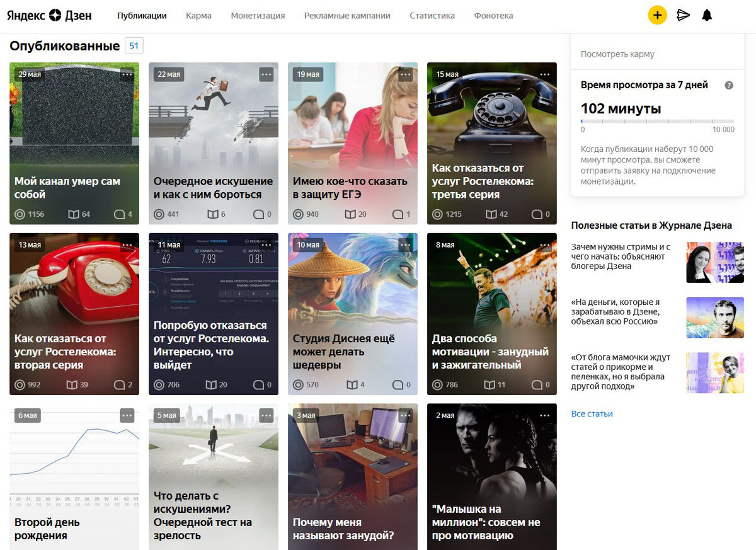This screenshot has height=550, width=756.
Task: Open the Карма tab
Action: click(x=198, y=16)
